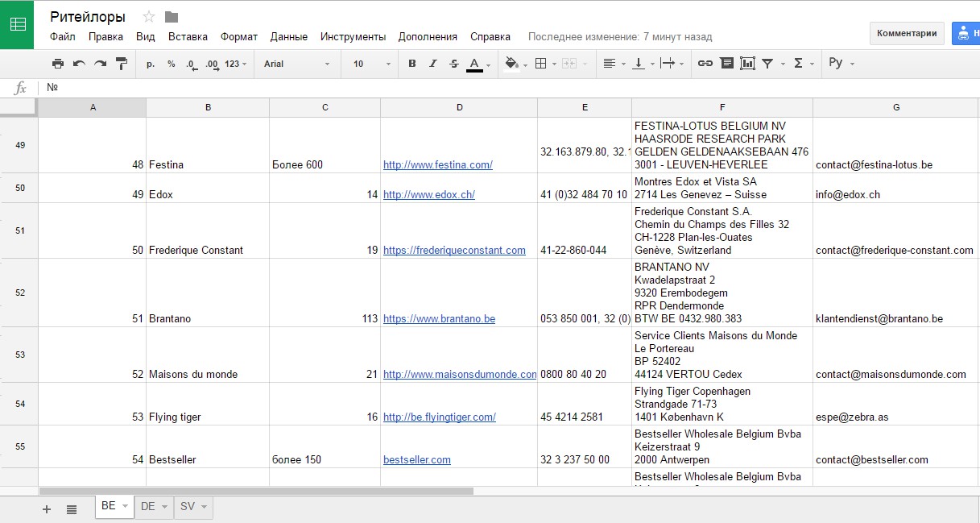Viewport: 980px width, 523px height.
Task: Open the borders menu
Action: pyautogui.click(x=545, y=64)
